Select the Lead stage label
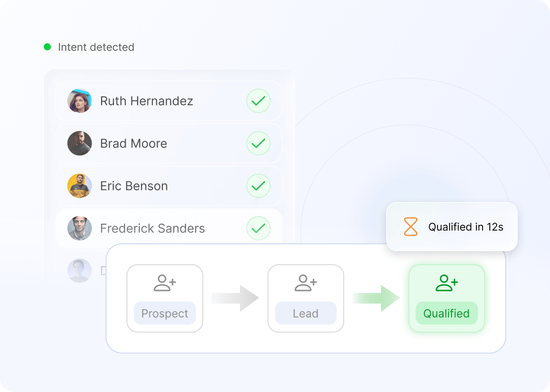 tap(306, 314)
